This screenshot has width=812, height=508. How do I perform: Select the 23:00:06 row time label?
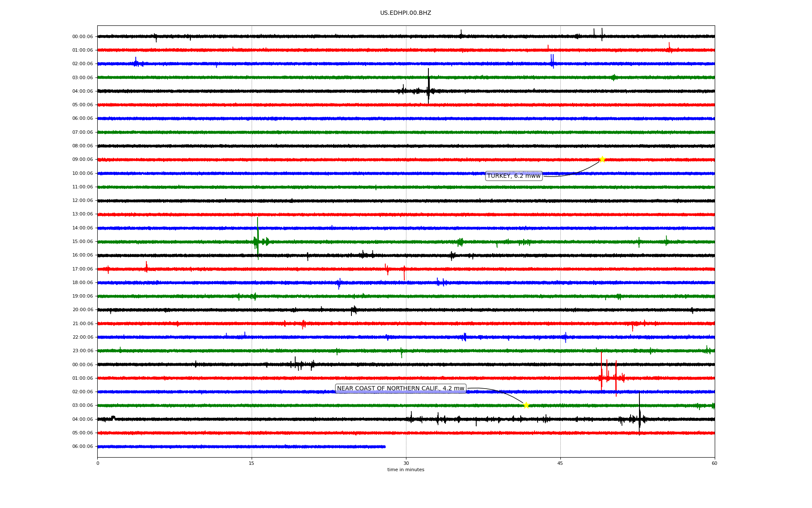coord(82,351)
